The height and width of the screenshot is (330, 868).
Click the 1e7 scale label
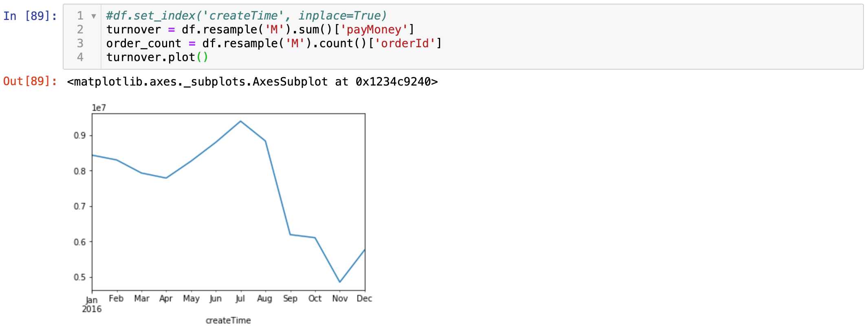pos(99,108)
